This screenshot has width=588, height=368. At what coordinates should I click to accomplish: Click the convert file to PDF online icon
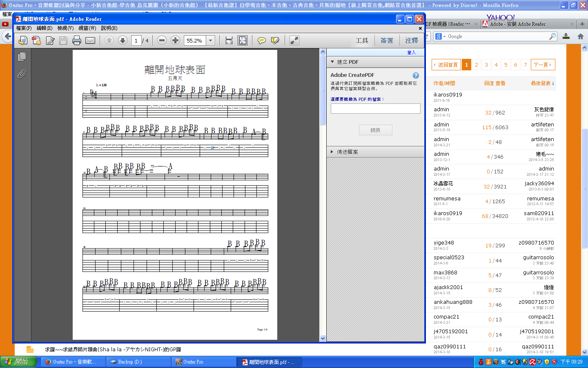tap(23, 40)
